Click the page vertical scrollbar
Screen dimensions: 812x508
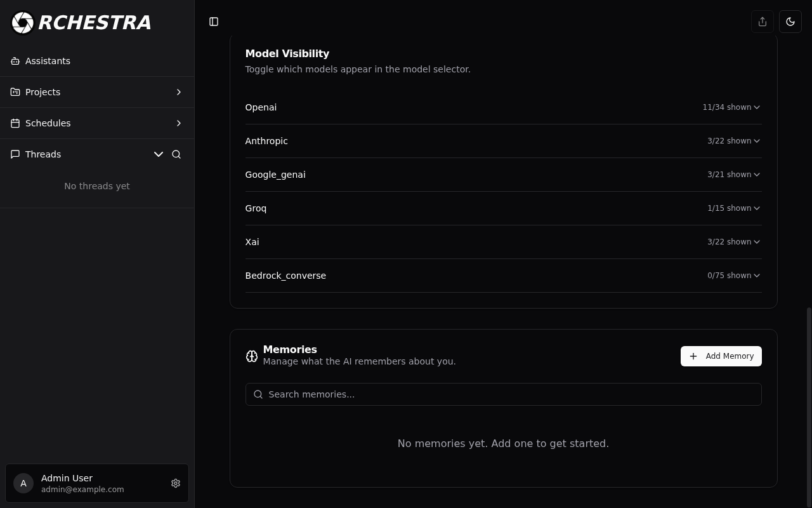coord(809,406)
